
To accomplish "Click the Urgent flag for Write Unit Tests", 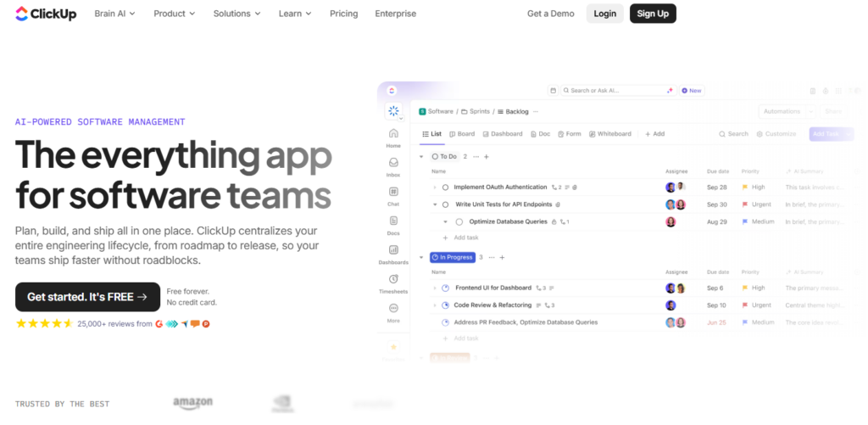I will coord(745,204).
